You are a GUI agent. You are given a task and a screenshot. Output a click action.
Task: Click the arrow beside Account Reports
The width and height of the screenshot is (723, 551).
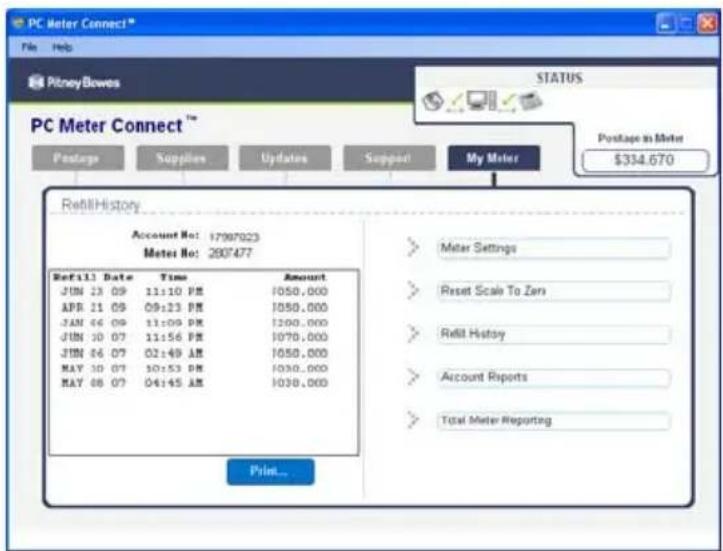pos(413,377)
